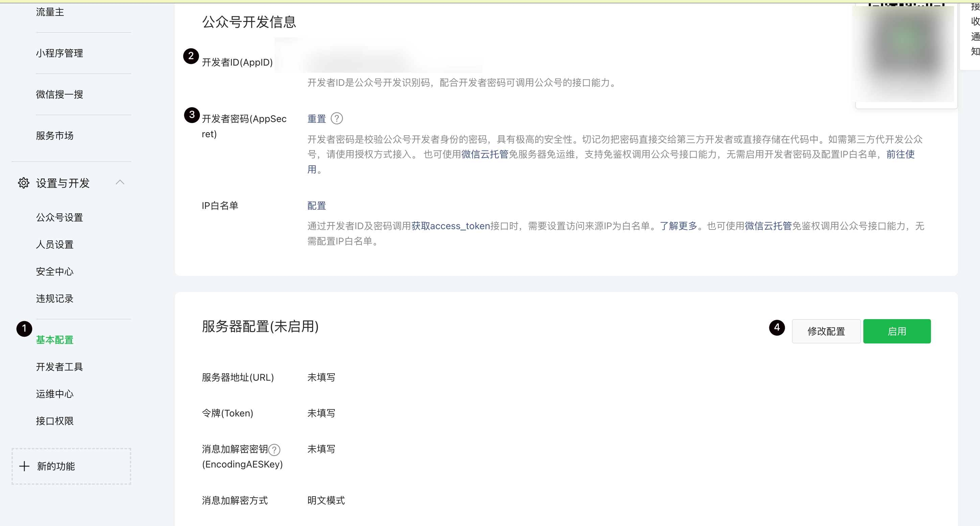Click the 修改配置 button
This screenshot has height=526, width=980.
(x=826, y=331)
